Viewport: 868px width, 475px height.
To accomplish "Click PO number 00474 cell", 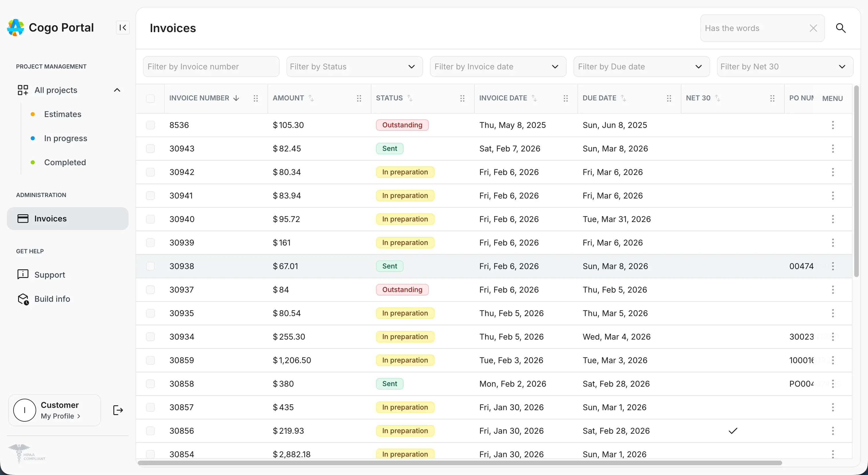I will [x=801, y=266].
